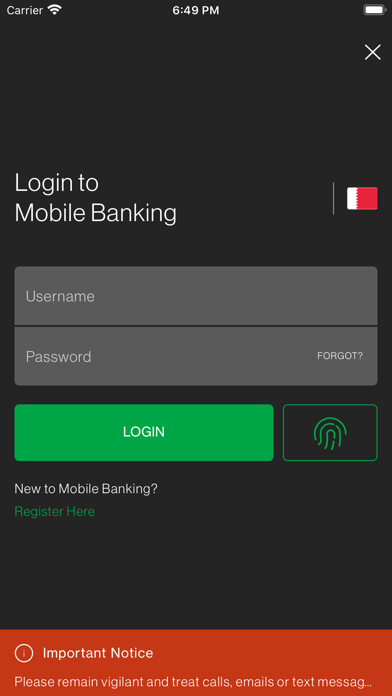Tap the 'Mobile Banking' heading line

(95, 214)
